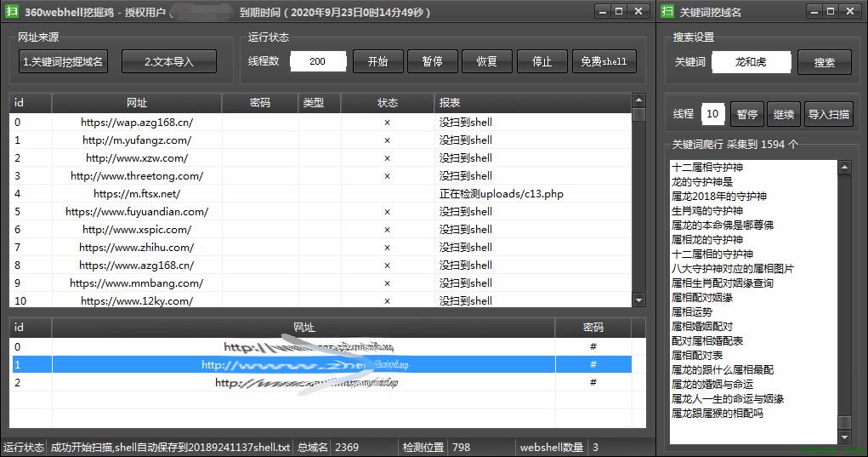Select row http://m.yufangz.com/
The height and width of the screenshot is (457, 868).
coord(321,140)
